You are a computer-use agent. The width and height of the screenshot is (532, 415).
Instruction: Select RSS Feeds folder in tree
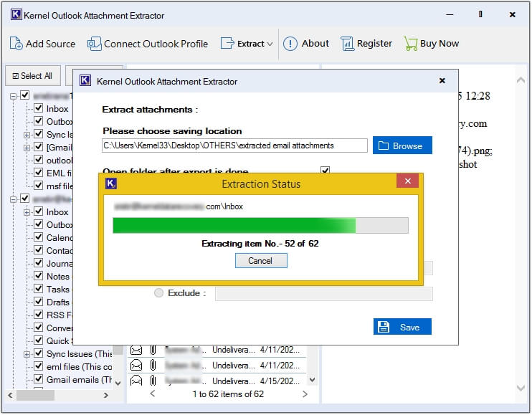pyautogui.click(x=60, y=315)
